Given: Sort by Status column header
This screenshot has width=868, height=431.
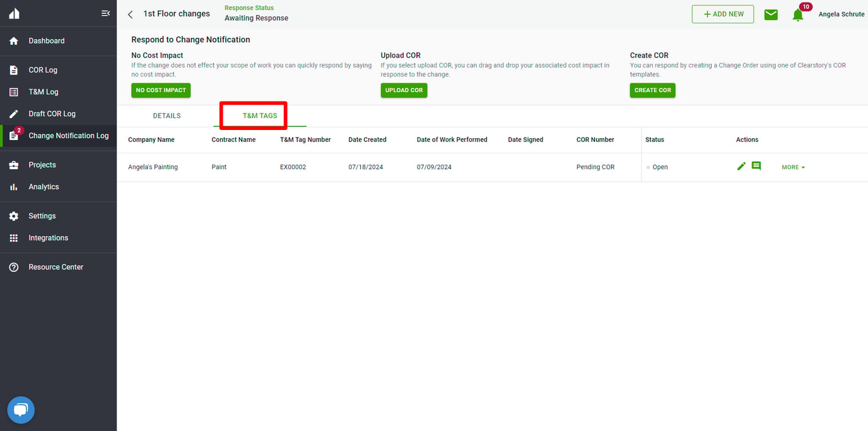Looking at the screenshot, I should click(x=655, y=140).
